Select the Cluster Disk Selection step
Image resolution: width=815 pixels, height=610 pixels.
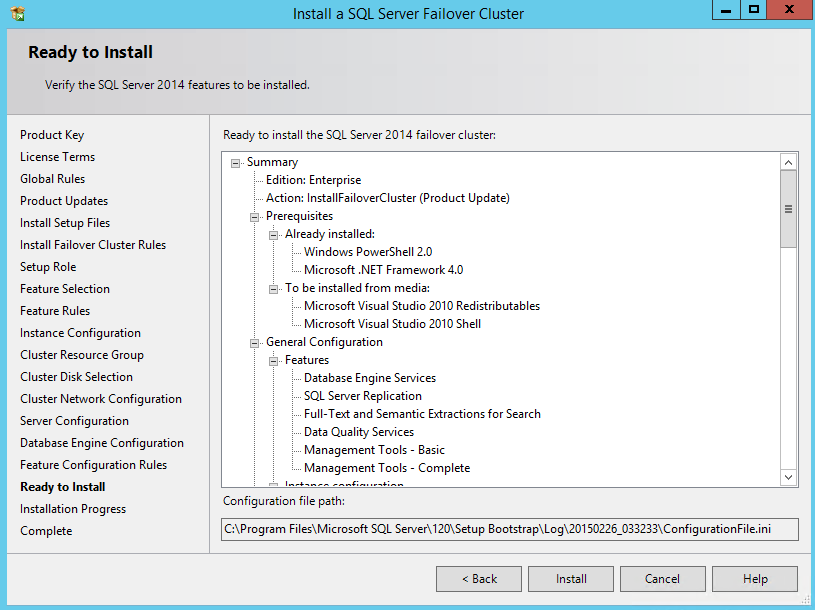[76, 377]
